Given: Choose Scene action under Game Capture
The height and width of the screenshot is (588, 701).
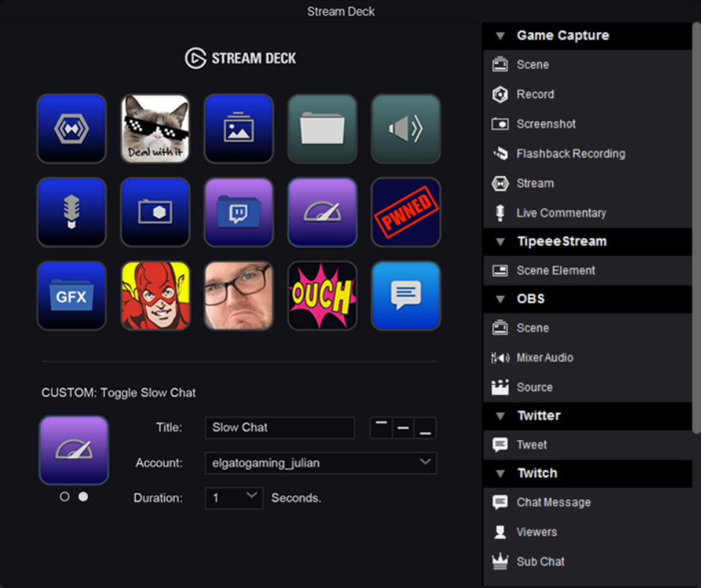Looking at the screenshot, I should pyautogui.click(x=587, y=65).
